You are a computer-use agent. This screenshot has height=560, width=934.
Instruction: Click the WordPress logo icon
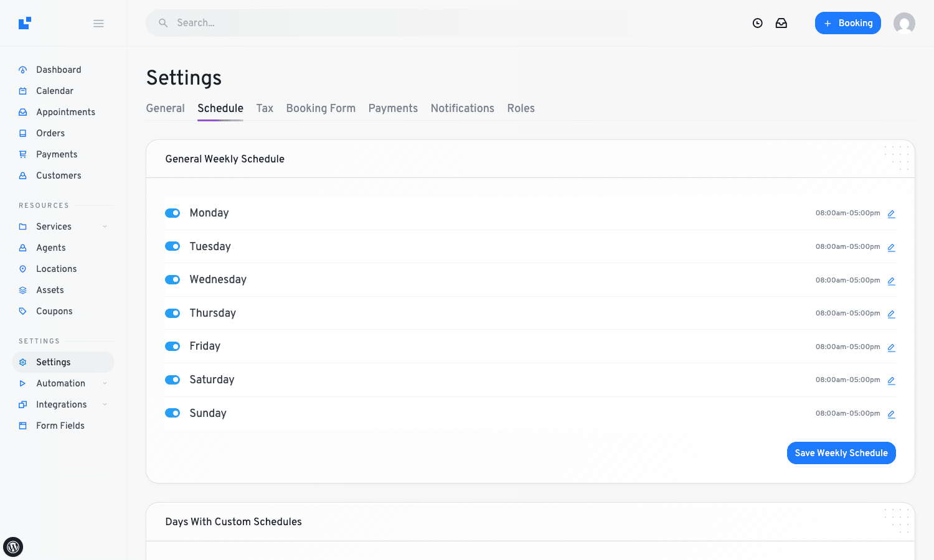tap(13, 547)
